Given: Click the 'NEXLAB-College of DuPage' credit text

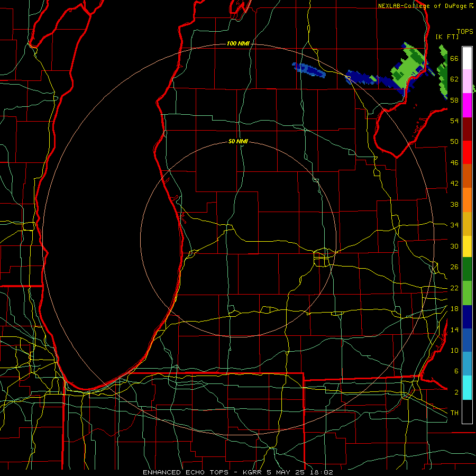Looking at the screenshot, I should click(x=422, y=6).
